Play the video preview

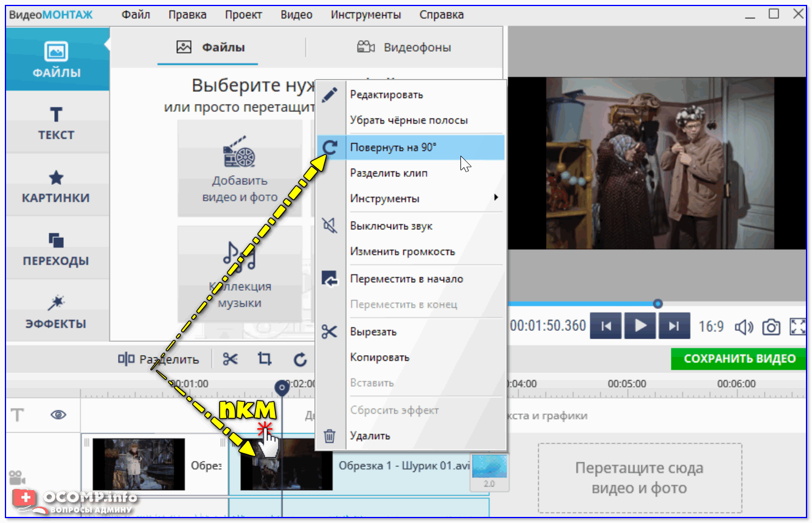click(640, 326)
